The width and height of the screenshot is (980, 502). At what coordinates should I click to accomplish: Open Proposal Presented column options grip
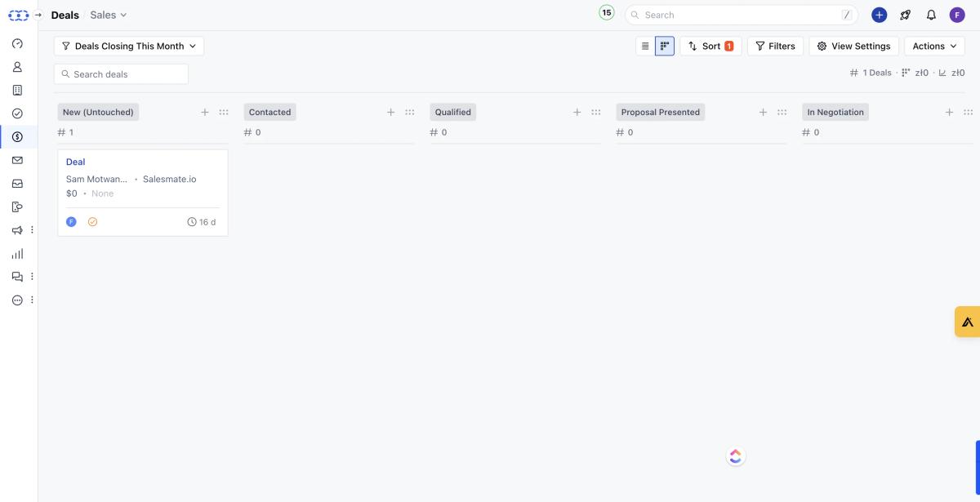tap(782, 113)
